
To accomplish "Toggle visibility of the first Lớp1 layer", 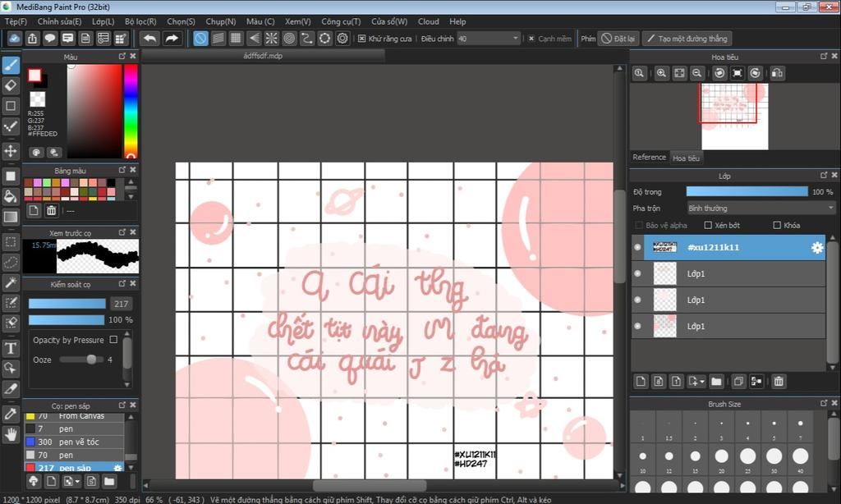I will pos(637,273).
